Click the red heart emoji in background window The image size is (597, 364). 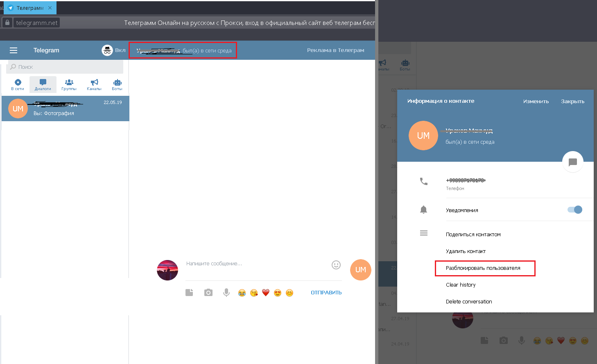point(561,341)
